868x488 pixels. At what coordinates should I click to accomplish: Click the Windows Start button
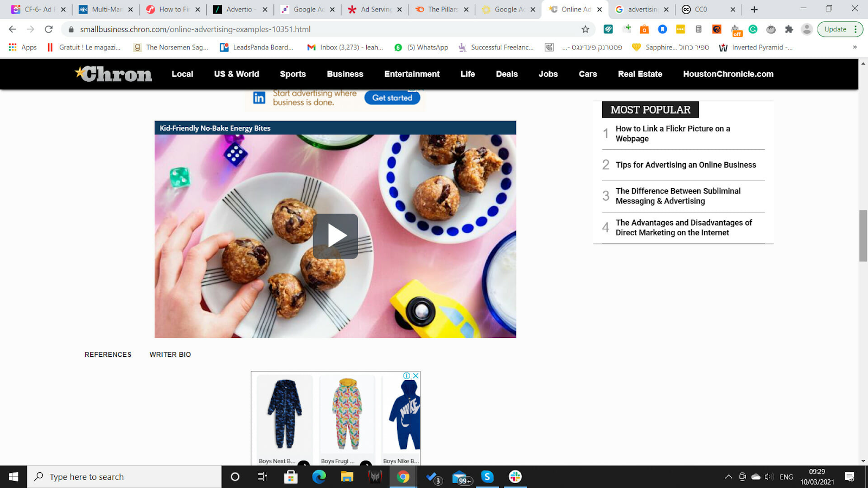click(x=14, y=477)
